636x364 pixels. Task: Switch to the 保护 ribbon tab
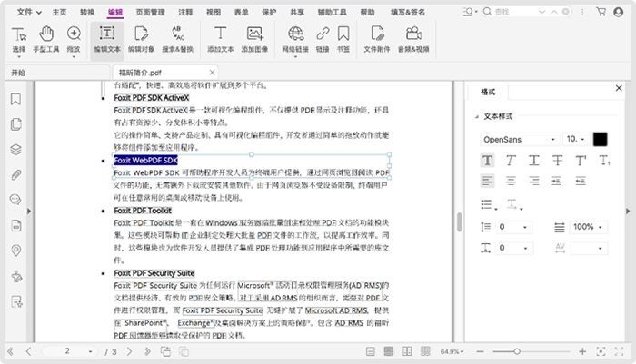(269, 12)
